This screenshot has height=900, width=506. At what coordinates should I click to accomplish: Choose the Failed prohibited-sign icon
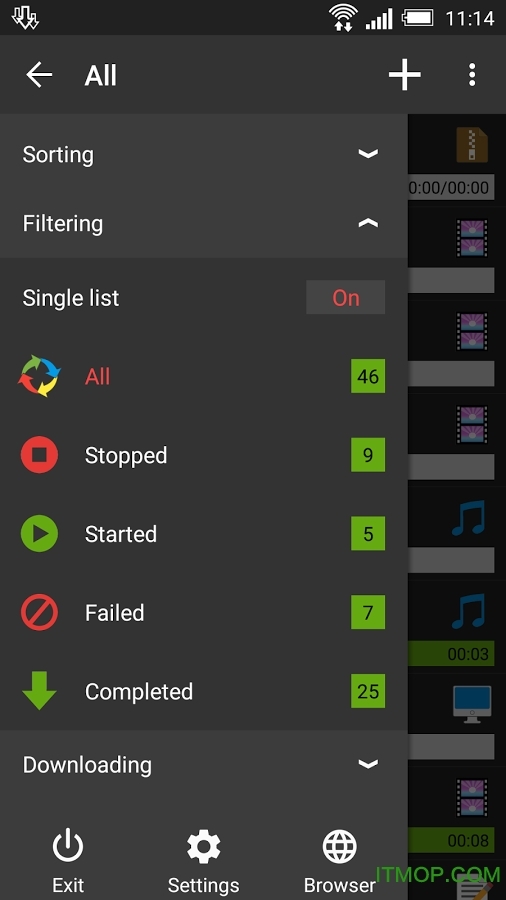click(x=39, y=612)
